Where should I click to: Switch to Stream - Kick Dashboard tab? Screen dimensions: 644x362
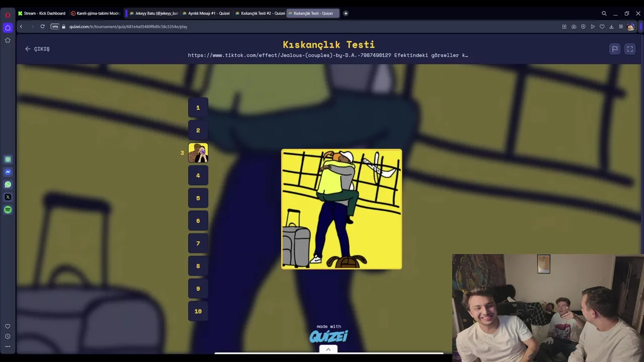[x=42, y=14]
